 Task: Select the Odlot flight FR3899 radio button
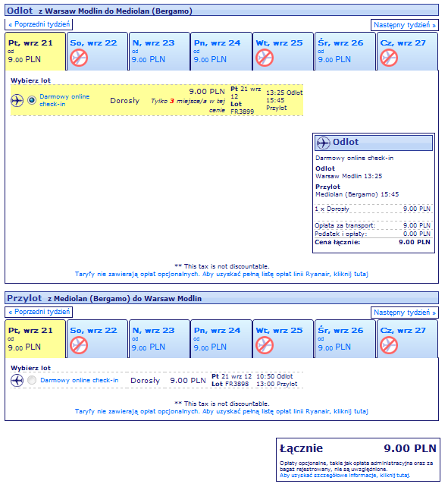tap(32, 100)
